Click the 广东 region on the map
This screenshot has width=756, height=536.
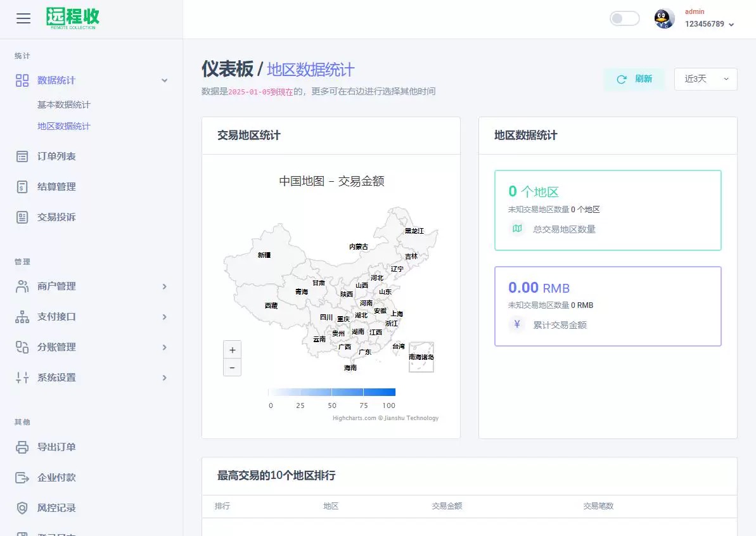(x=365, y=352)
